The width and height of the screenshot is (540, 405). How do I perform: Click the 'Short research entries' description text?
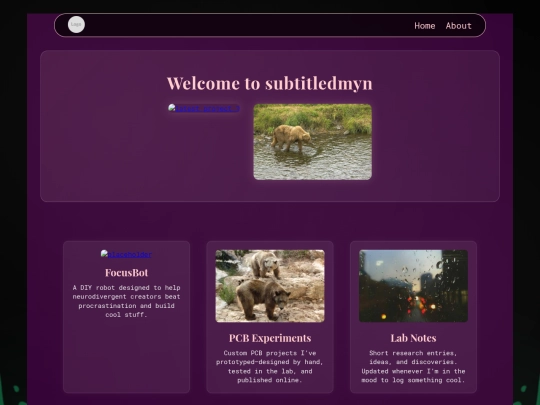(x=413, y=366)
